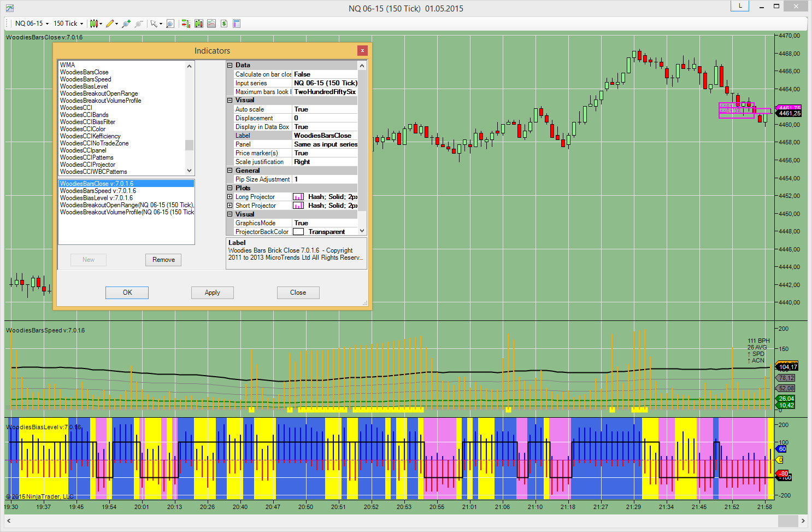This screenshot has height=532, width=812.
Task: Open chart Properties toolbar icon
Action: click(237, 24)
